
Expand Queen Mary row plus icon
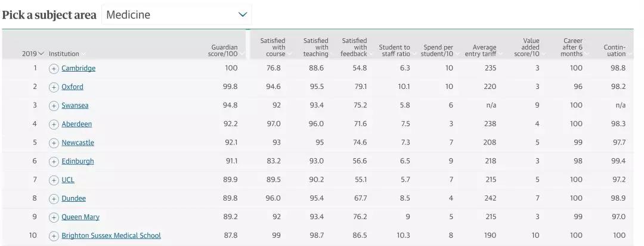tap(54, 217)
